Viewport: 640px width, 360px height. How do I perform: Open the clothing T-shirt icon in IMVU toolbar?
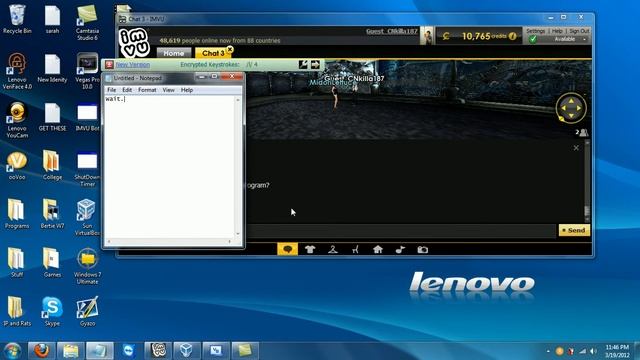point(310,249)
